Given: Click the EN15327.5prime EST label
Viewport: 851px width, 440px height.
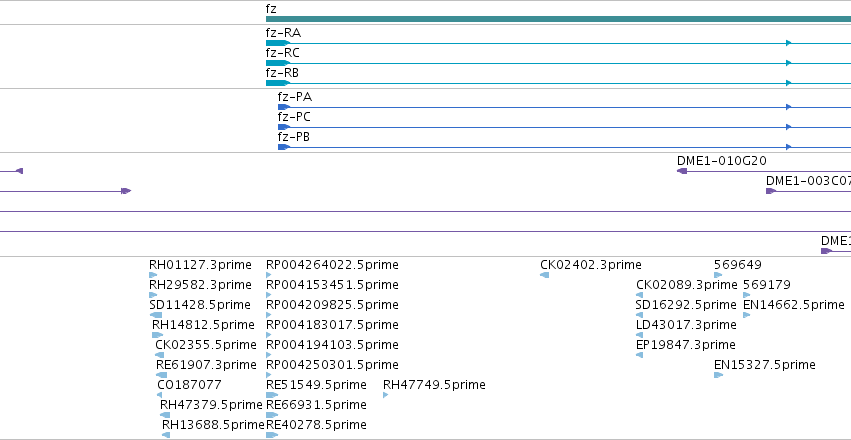Looking at the screenshot, I should pyautogui.click(x=765, y=365).
